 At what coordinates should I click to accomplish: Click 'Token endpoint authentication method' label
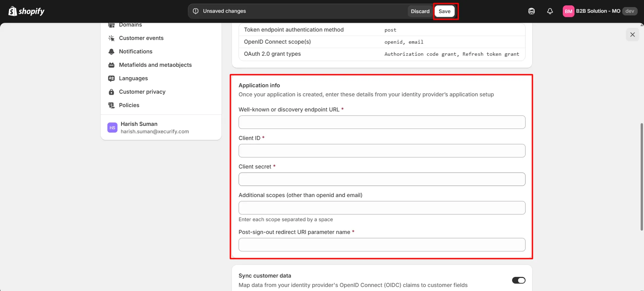[x=294, y=30]
